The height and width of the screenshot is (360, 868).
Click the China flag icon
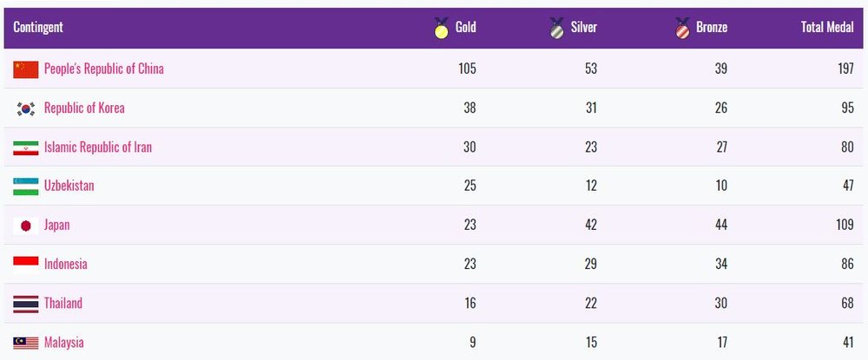[26, 69]
